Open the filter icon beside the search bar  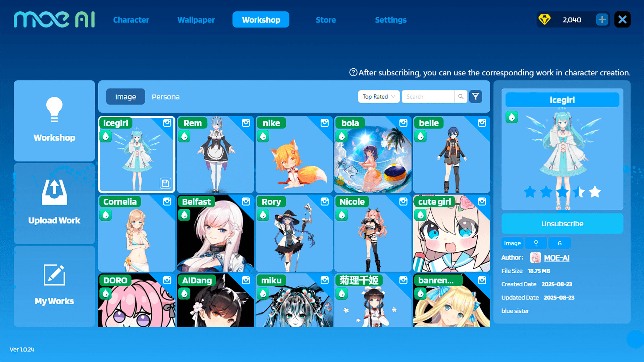pos(476,97)
